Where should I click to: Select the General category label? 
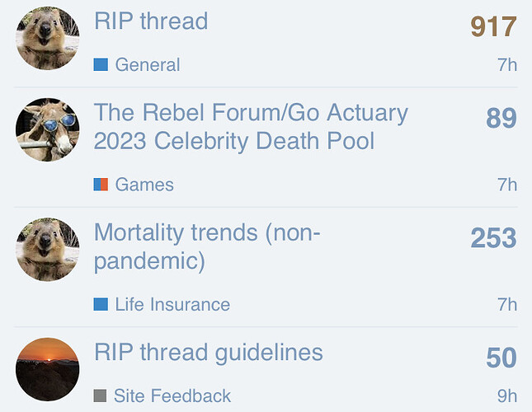(147, 64)
